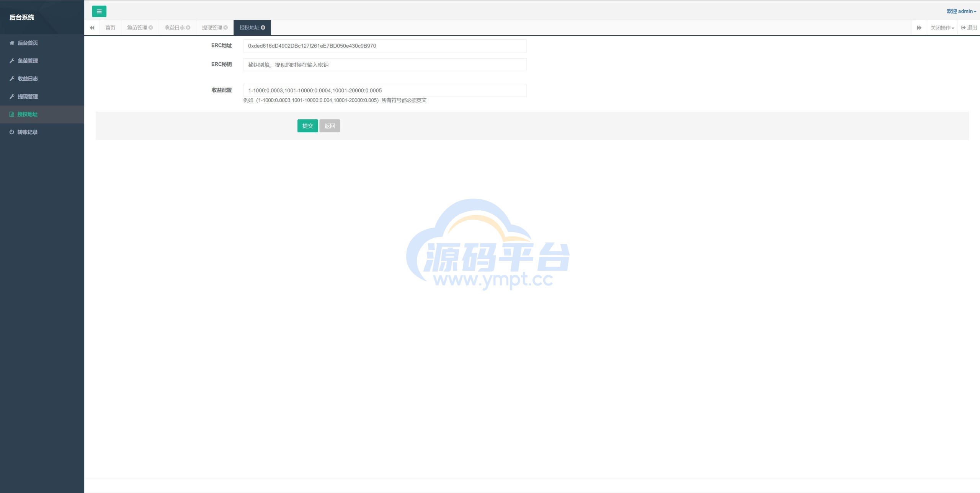Image resolution: width=980 pixels, height=493 pixels.
Task: Click the gray 返回 button
Action: pyautogui.click(x=330, y=126)
